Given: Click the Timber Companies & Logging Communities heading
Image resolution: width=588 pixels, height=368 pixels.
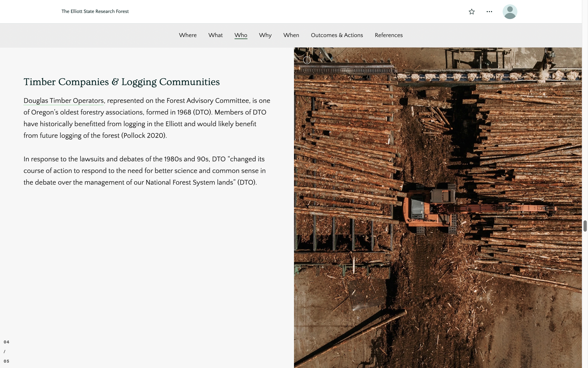Looking at the screenshot, I should (x=122, y=82).
